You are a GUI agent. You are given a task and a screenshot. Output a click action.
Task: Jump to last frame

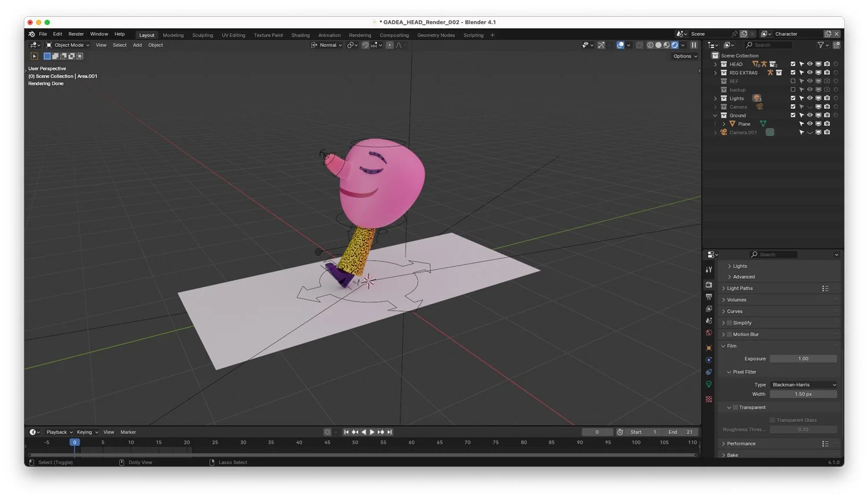pyautogui.click(x=389, y=432)
